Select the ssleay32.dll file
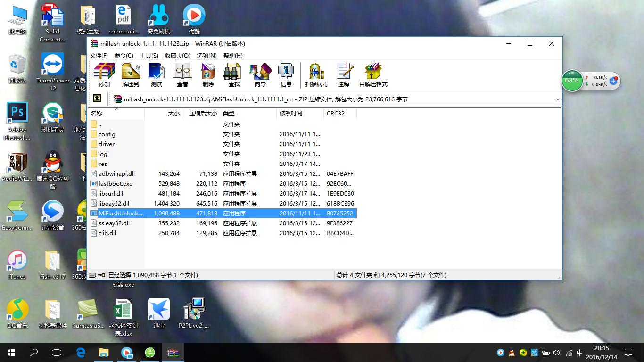This screenshot has height=362, width=644. point(223,223)
